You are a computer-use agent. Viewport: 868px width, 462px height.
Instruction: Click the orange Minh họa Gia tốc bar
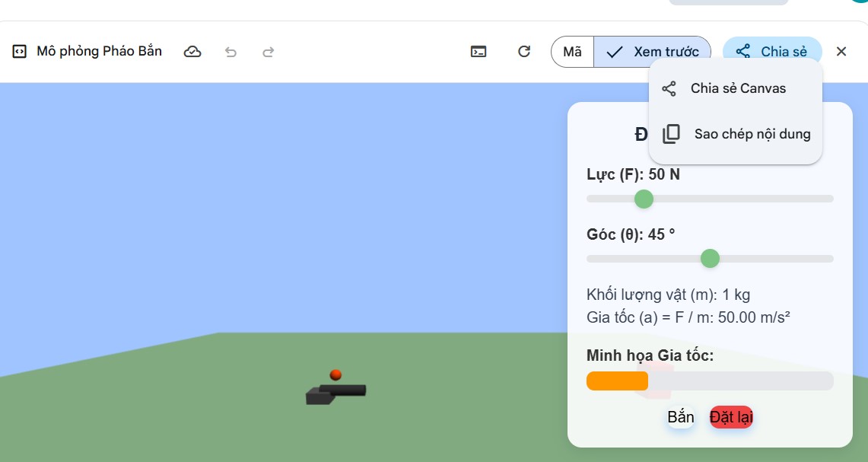[617, 381]
